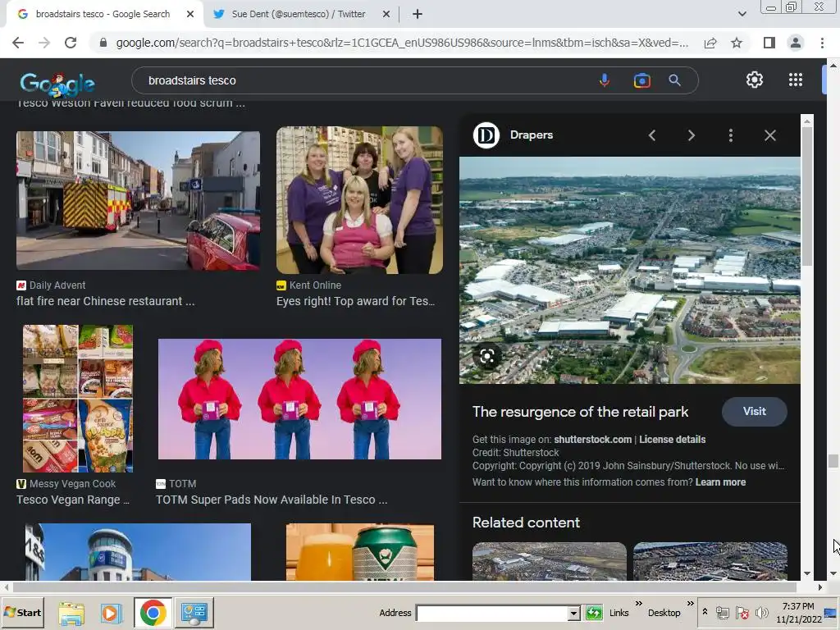Expand the tab search chevron

(x=742, y=14)
